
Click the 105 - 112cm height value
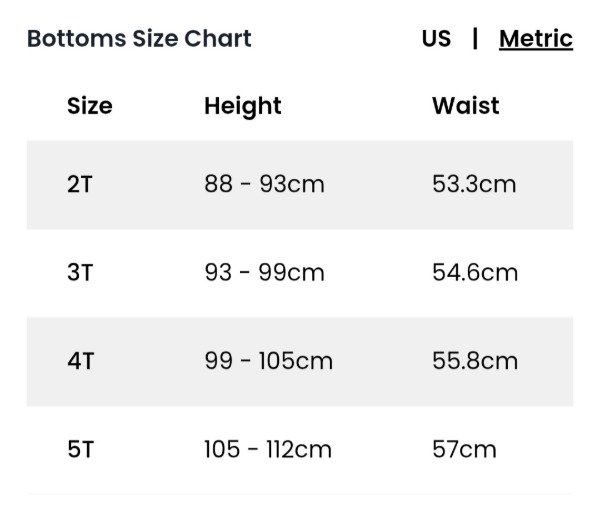267,449
